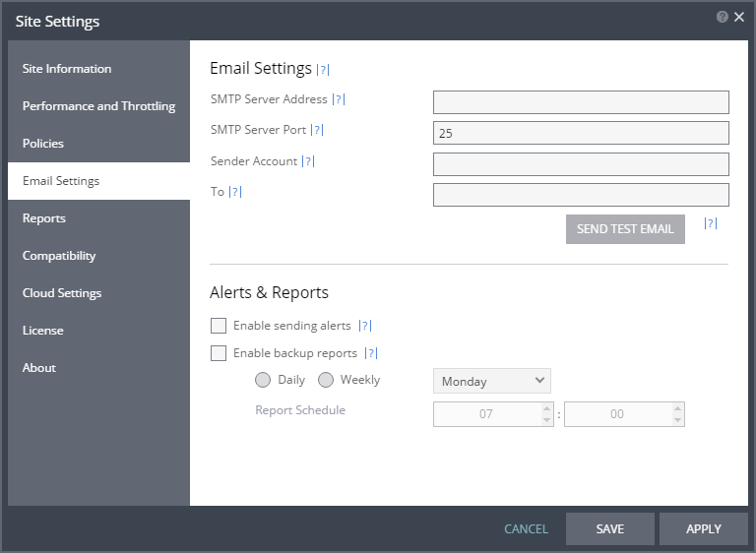
Task: Click the Report Schedule label
Action: pos(300,410)
